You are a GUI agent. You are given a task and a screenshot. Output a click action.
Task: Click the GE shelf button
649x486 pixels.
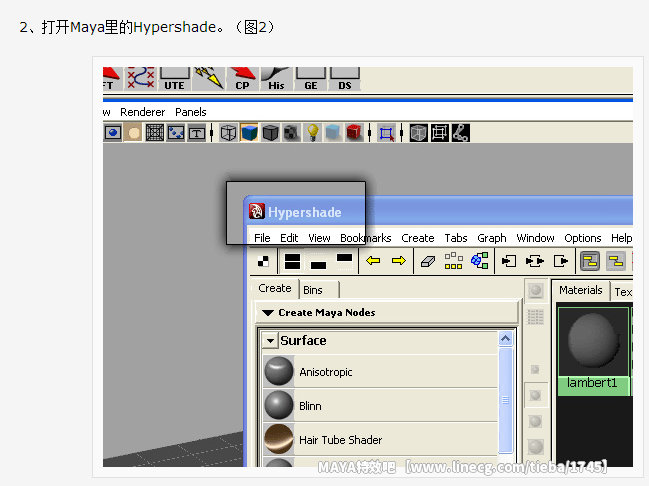tap(310, 79)
